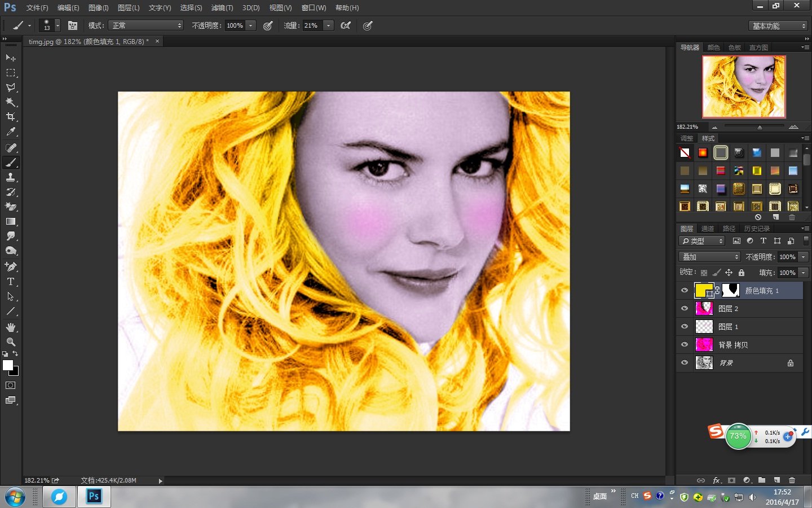Open the brush 模式 dropdown
Viewport: 812px width, 508px height.
[145, 25]
